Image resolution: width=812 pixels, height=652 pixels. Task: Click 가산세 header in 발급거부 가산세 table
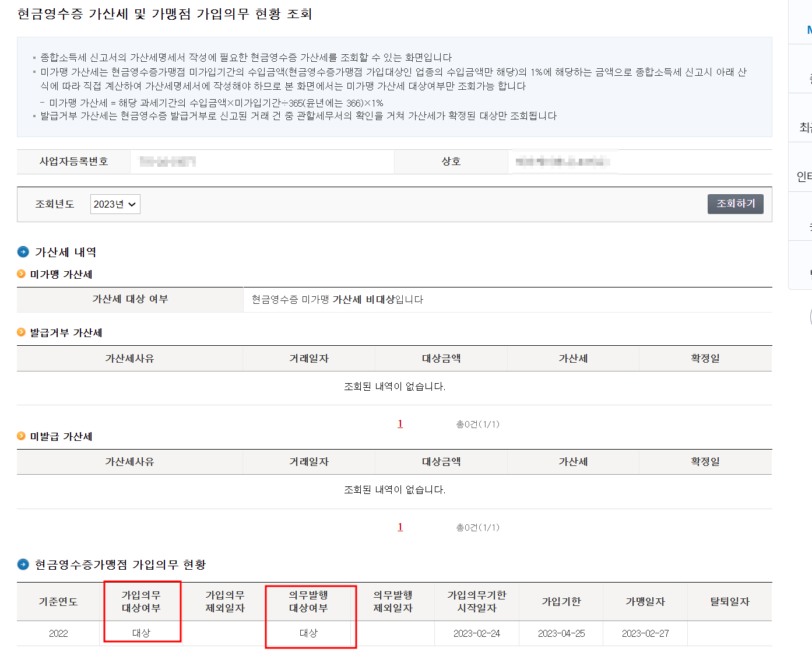tap(573, 359)
